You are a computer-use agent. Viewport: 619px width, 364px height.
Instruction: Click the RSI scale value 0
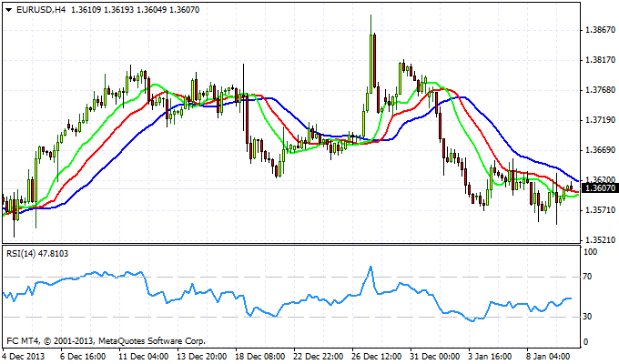[x=585, y=342]
